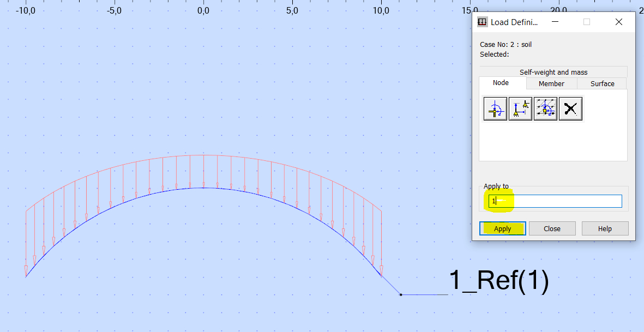Image resolution: width=644 pixels, height=332 pixels.
Task: Select the force on FE mesh nodes tool
Action: point(545,108)
